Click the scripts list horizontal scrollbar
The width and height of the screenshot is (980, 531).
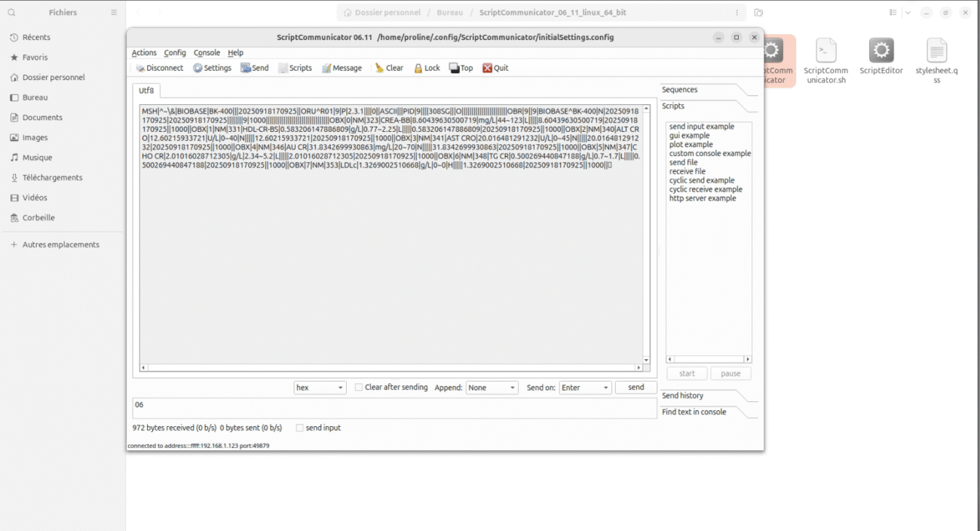coord(709,360)
